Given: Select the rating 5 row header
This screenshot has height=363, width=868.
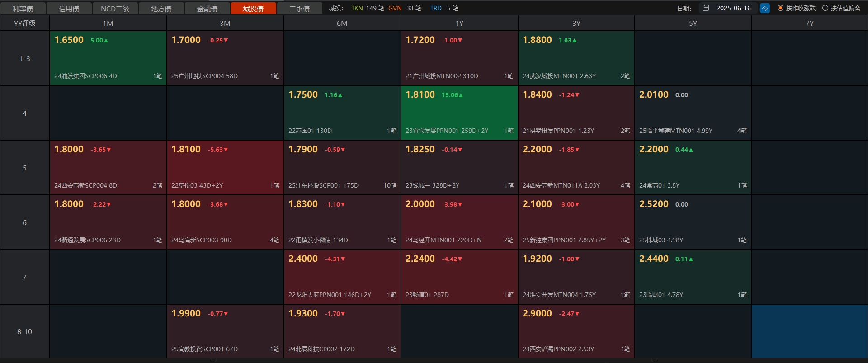Looking at the screenshot, I should point(25,168).
